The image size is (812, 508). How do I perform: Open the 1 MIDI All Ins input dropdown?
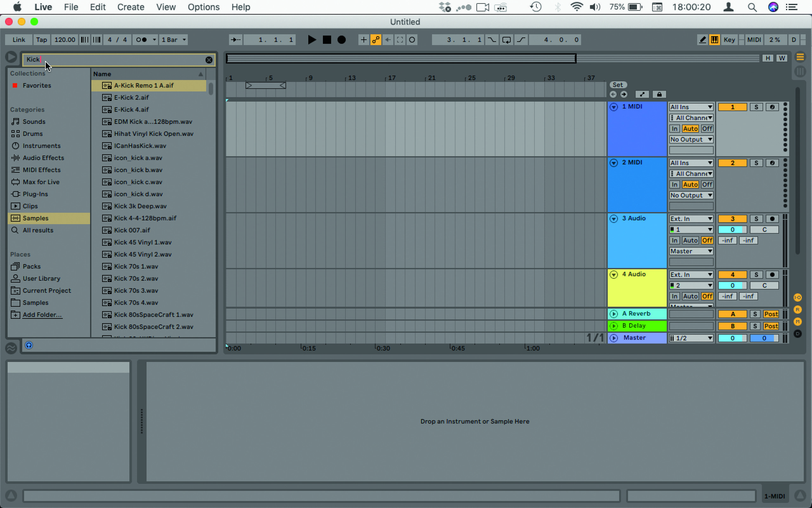pos(691,107)
